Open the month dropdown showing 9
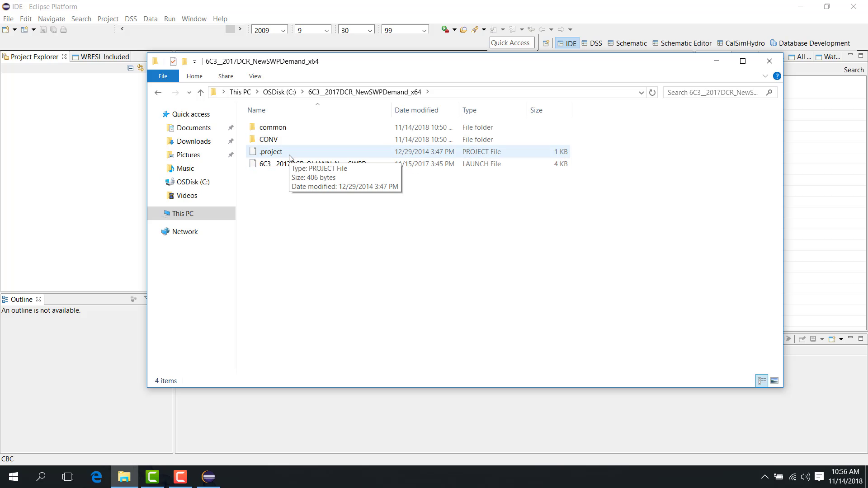This screenshot has height=488, width=868. tap(326, 31)
